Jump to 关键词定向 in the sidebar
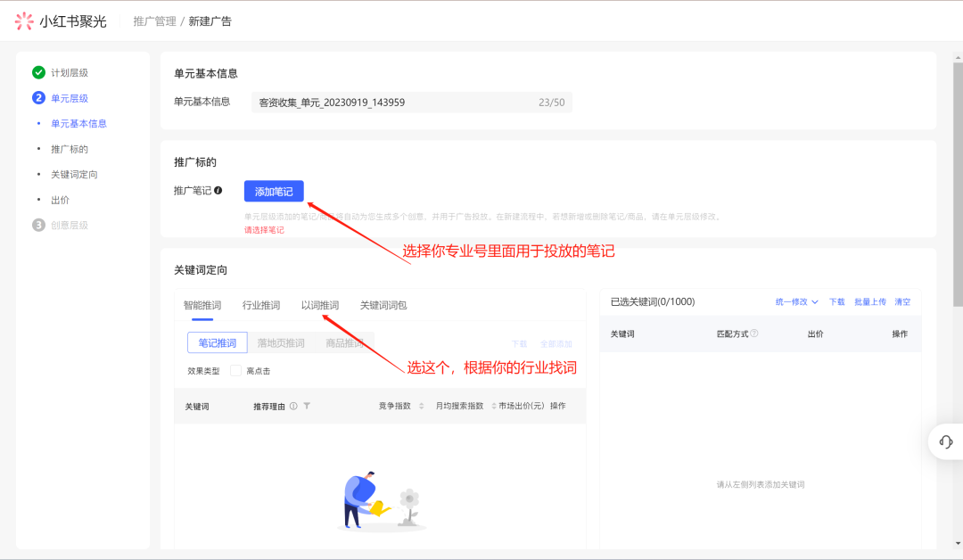 pos(74,175)
